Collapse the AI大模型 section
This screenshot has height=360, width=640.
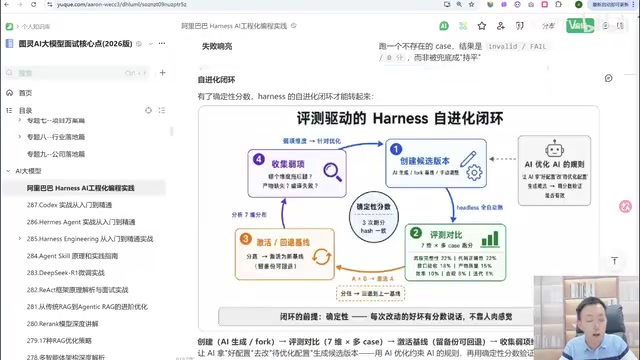(8, 171)
